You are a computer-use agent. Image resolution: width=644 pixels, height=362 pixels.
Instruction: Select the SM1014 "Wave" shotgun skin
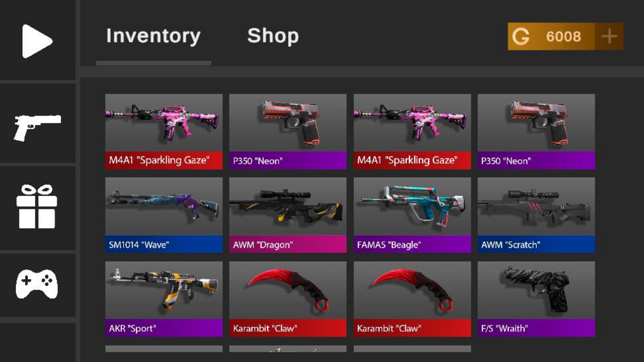point(164,215)
